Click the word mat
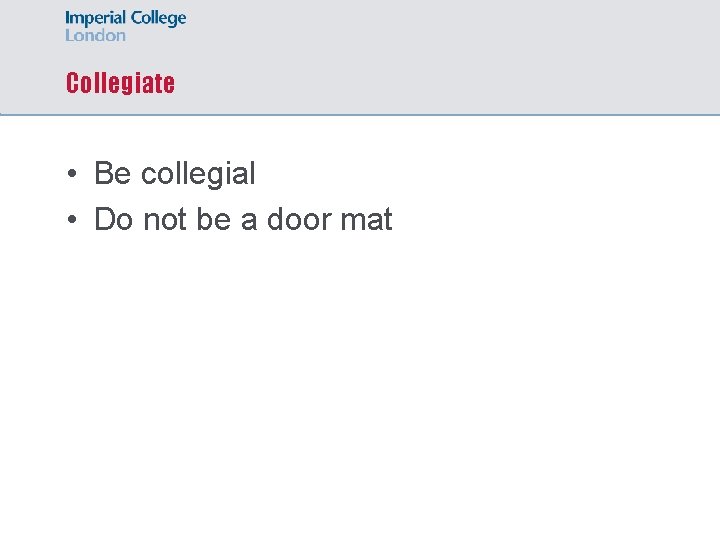Image resolution: width=720 pixels, height=540 pixels. [366, 219]
